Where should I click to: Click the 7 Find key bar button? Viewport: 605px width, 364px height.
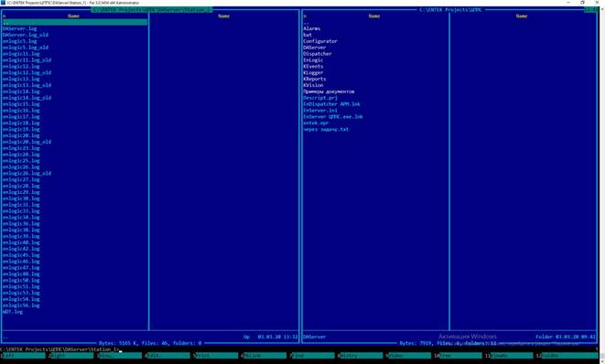click(312, 356)
